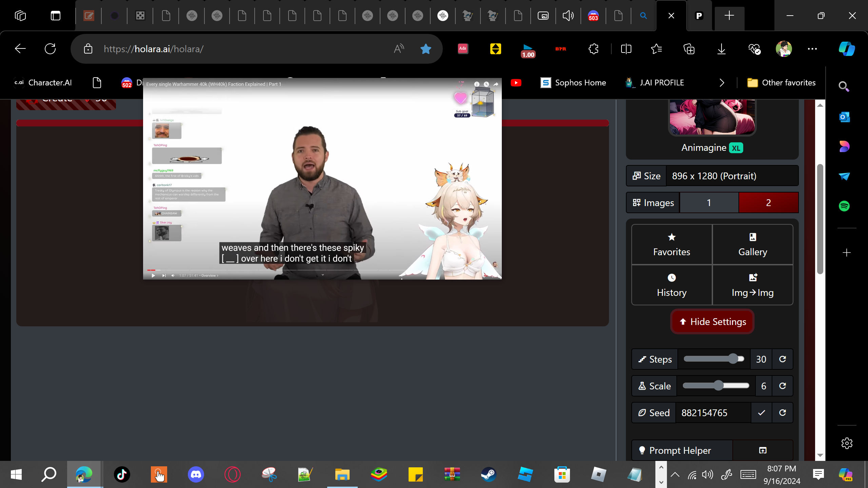Refresh the Holara page

click(x=50, y=49)
